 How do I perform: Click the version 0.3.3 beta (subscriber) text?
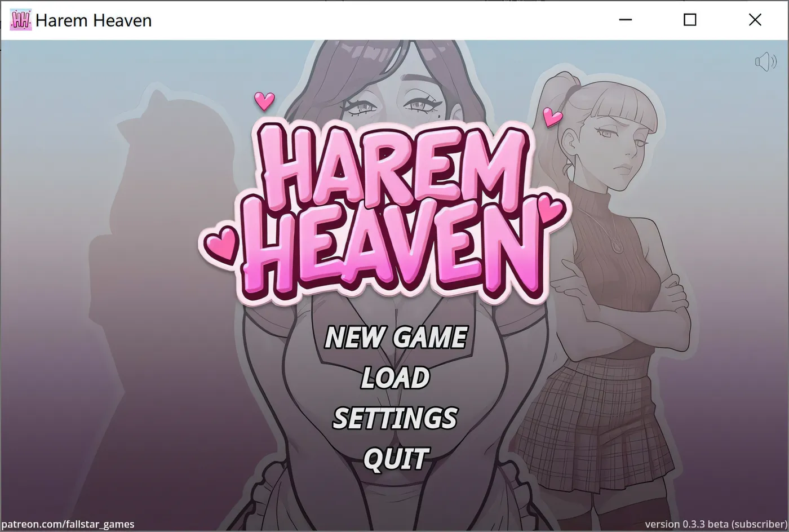(x=716, y=524)
